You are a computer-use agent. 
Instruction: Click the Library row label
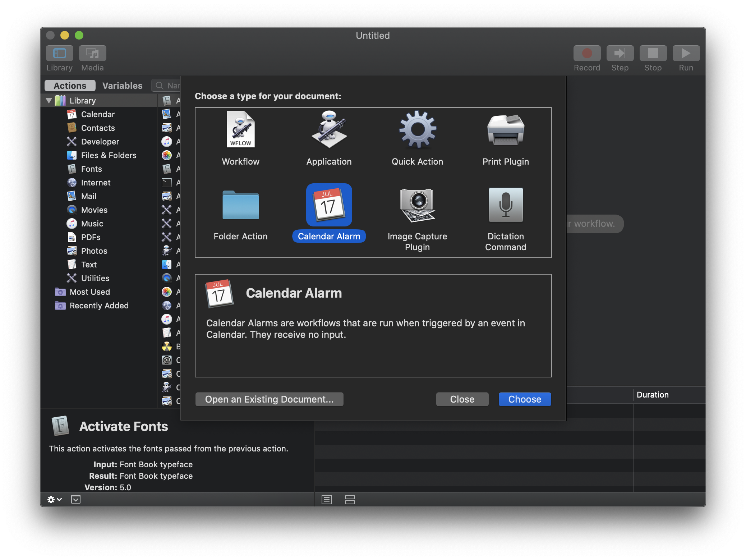point(83,101)
